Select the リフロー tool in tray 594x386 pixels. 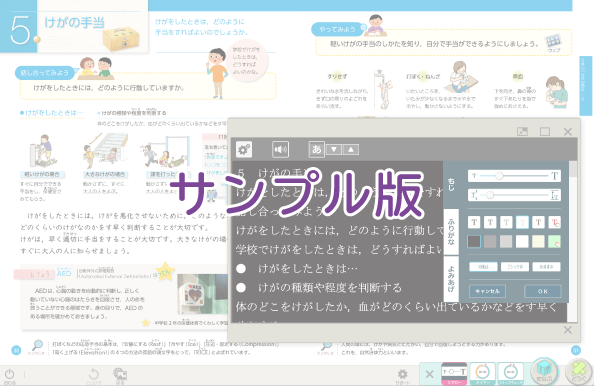coord(454,374)
